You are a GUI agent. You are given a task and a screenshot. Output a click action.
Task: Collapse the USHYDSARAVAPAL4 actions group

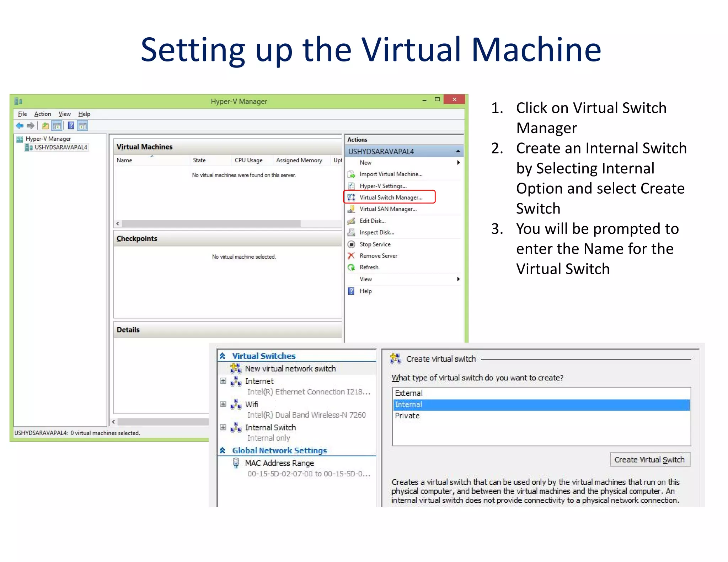(458, 151)
